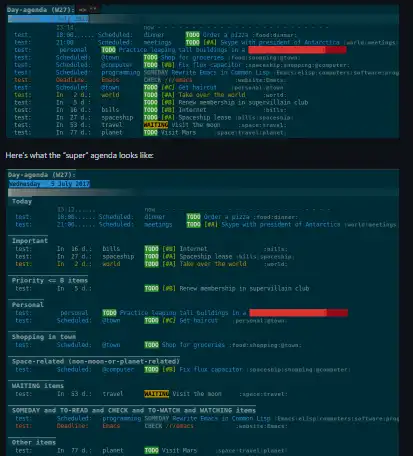
Task: Select "Spaceship lease" under the Important heading
Action: [206, 256]
